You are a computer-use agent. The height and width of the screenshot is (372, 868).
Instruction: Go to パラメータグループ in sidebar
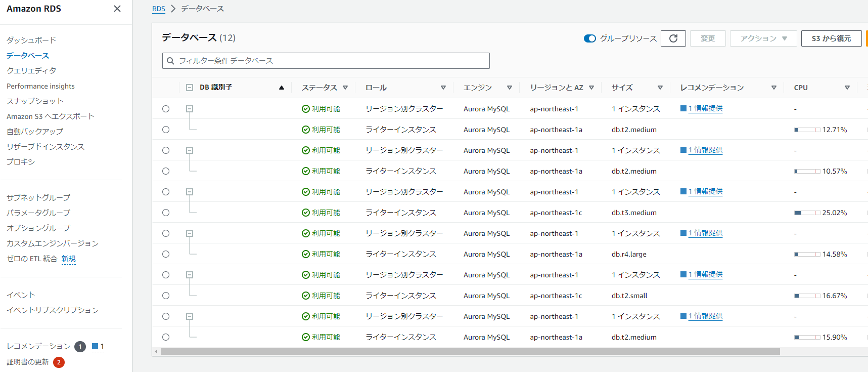(x=38, y=213)
